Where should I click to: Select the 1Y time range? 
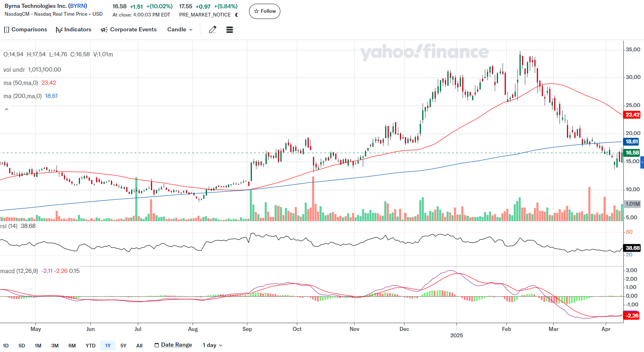[x=108, y=345]
